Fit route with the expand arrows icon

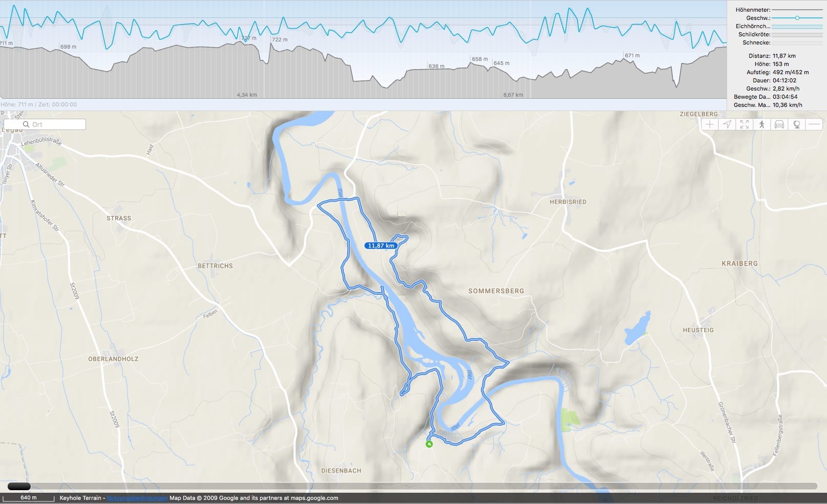tap(745, 124)
